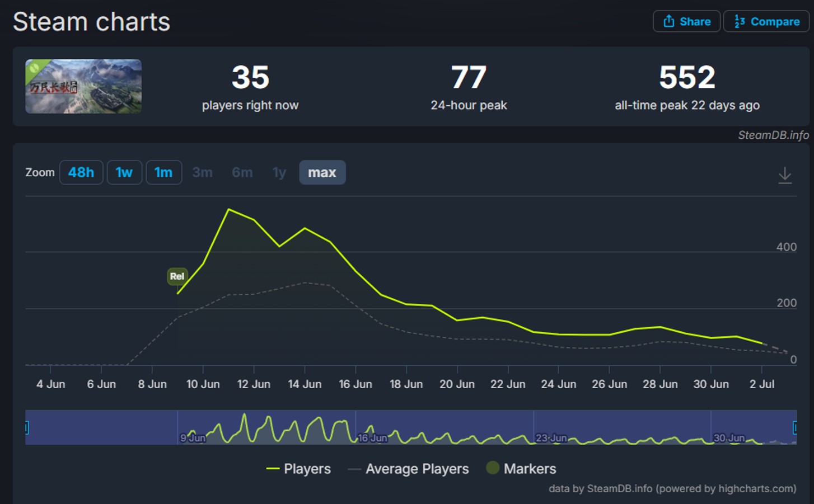Open the game thumbnail image
Screen dimensions: 814x504
tap(83, 87)
